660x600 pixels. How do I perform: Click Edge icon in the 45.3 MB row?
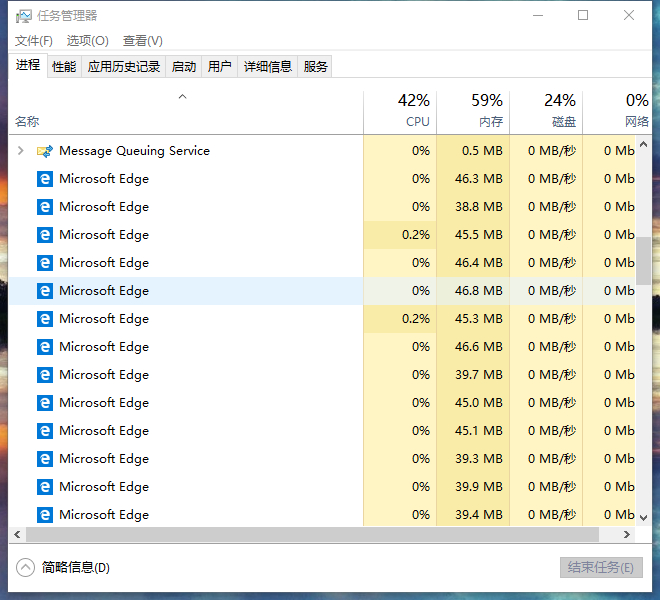click(x=45, y=319)
